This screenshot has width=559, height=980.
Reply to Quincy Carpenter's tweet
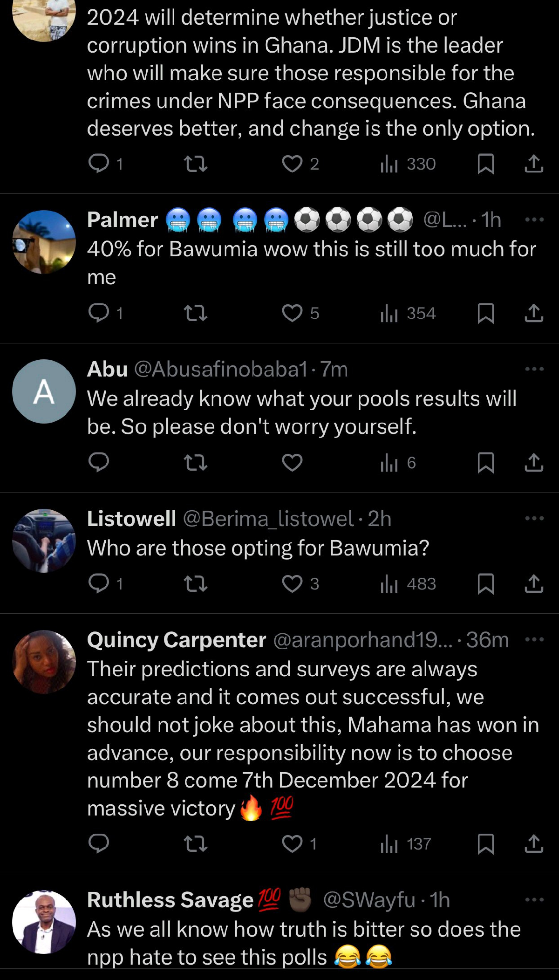click(99, 844)
